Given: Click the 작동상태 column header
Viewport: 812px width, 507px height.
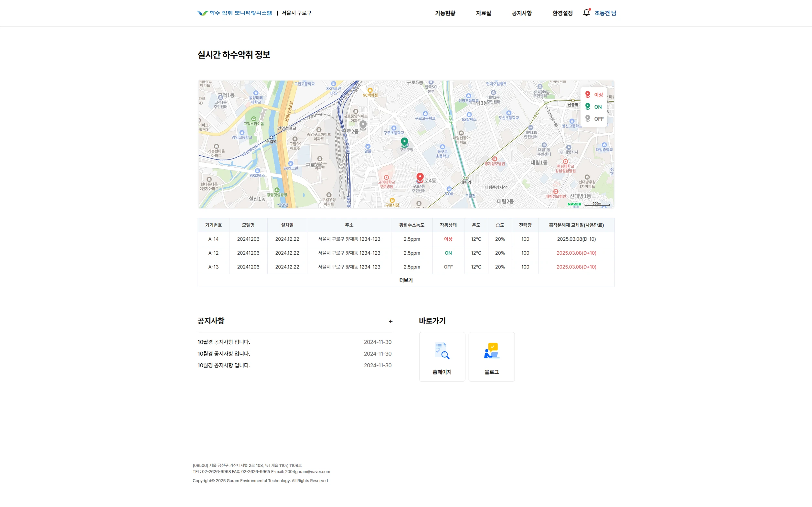Looking at the screenshot, I should pyautogui.click(x=448, y=225).
